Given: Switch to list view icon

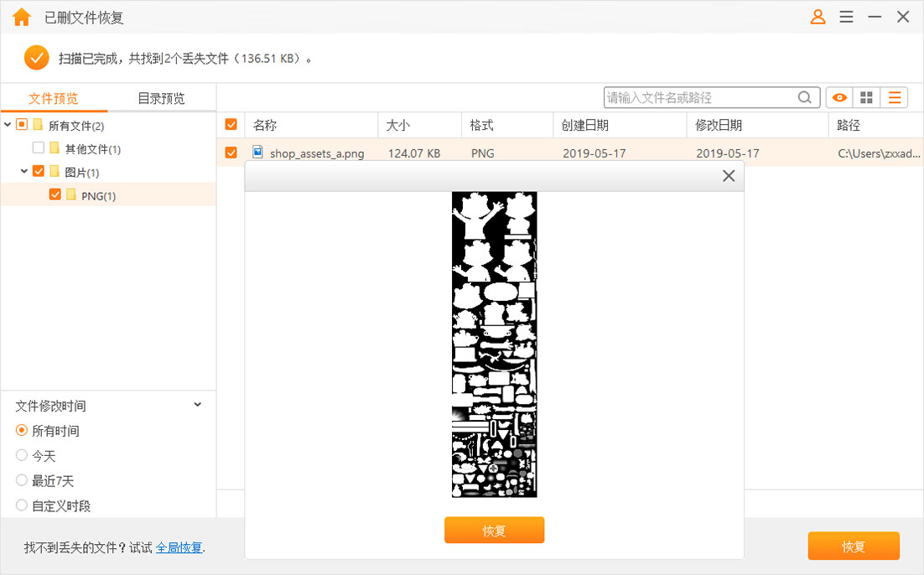Looking at the screenshot, I should (894, 97).
